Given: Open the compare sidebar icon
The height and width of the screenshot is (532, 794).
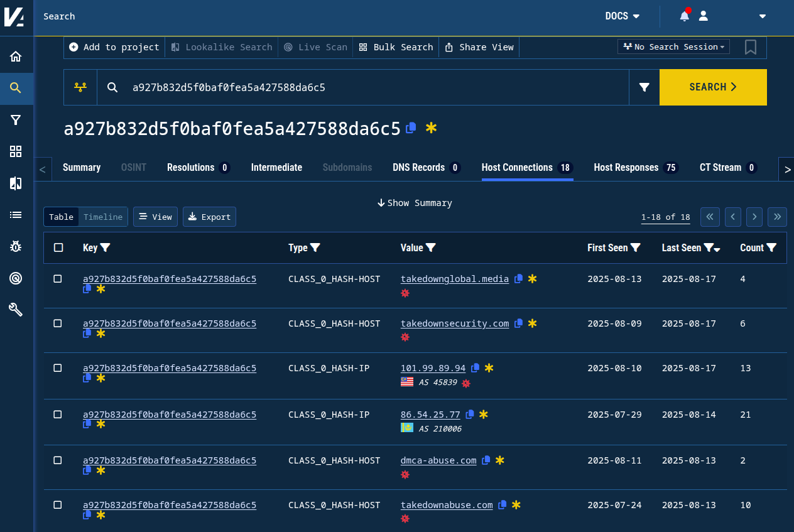Looking at the screenshot, I should click(x=16, y=183).
